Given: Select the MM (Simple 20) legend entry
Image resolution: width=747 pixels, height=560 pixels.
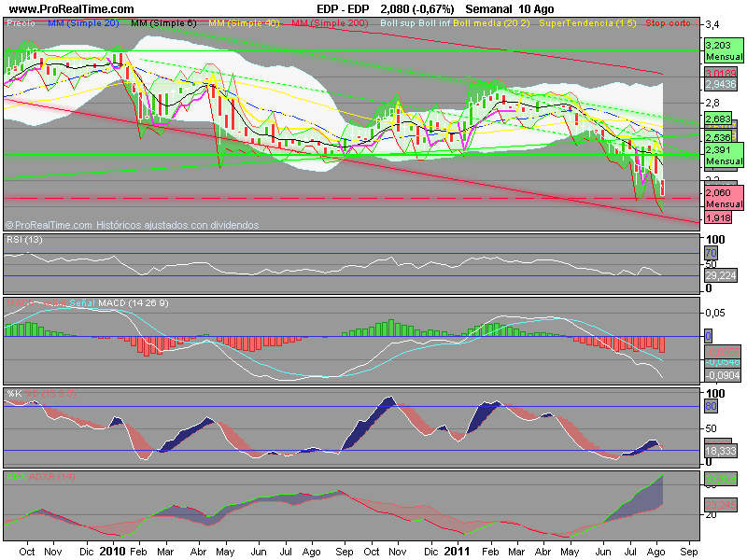Looking at the screenshot, I should (x=83, y=22).
